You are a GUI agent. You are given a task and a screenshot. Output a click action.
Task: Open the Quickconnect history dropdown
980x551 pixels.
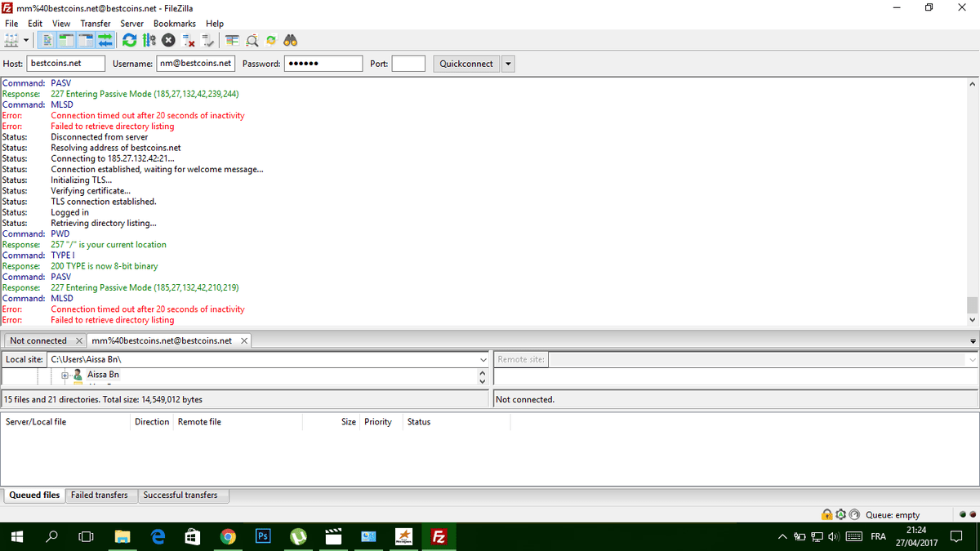pyautogui.click(x=508, y=64)
